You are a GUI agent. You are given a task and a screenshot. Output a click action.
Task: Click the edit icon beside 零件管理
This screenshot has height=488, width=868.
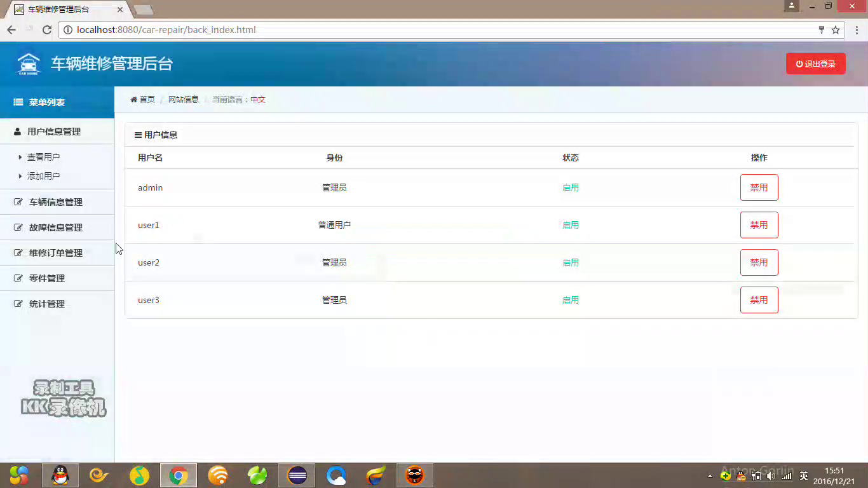(x=18, y=278)
